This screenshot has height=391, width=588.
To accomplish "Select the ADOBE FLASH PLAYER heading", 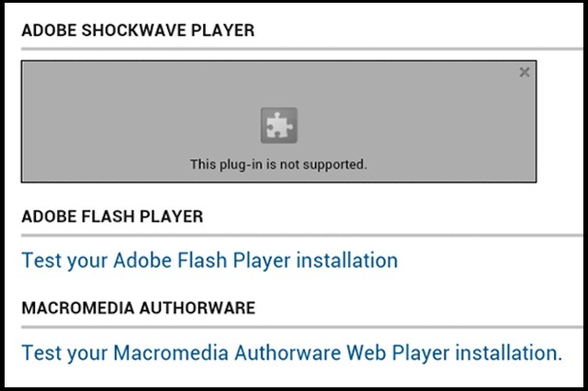I will click(x=112, y=217).
